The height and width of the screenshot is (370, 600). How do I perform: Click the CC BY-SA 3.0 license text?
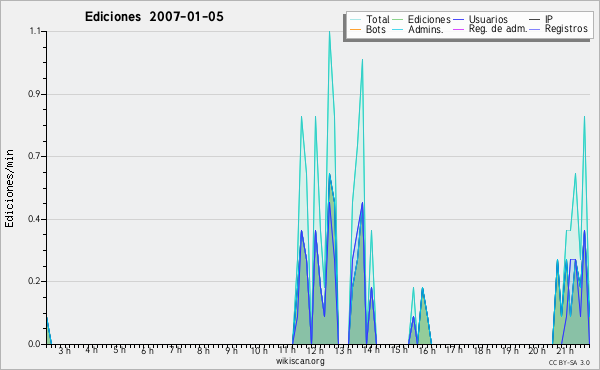pos(569,363)
